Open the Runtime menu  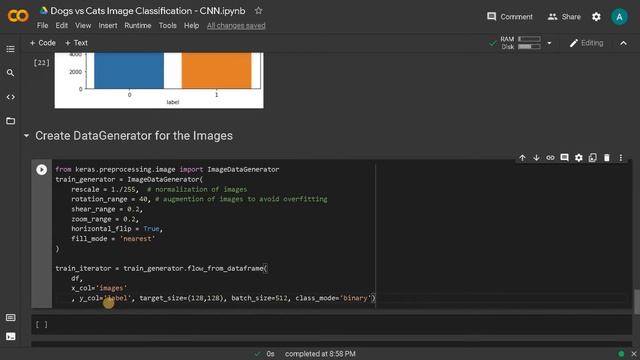pyautogui.click(x=138, y=25)
